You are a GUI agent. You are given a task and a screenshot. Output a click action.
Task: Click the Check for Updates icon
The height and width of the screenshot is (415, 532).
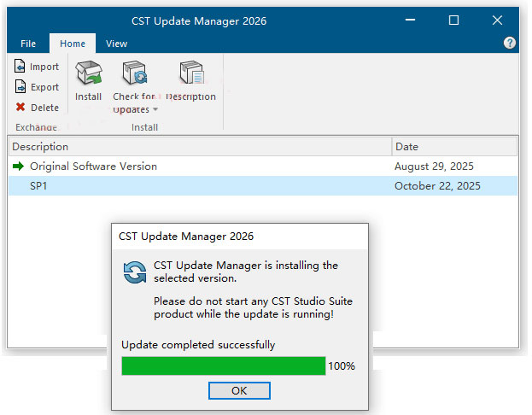click(x=135, y=74)
